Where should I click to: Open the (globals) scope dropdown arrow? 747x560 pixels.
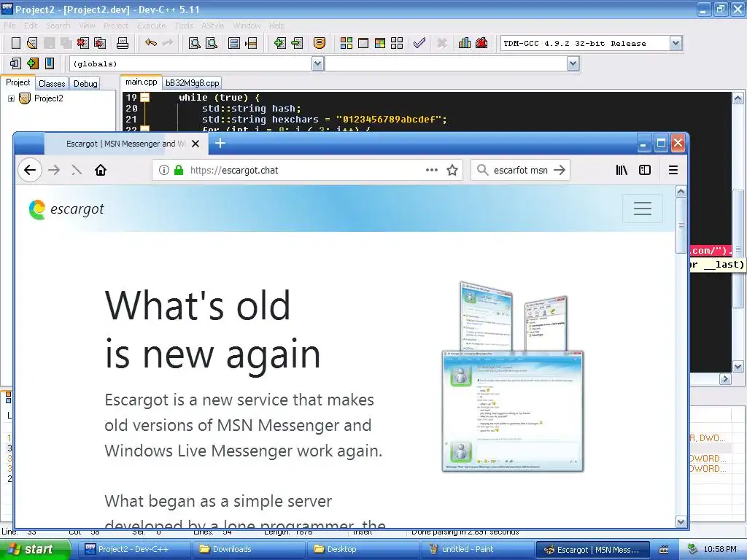318,63
